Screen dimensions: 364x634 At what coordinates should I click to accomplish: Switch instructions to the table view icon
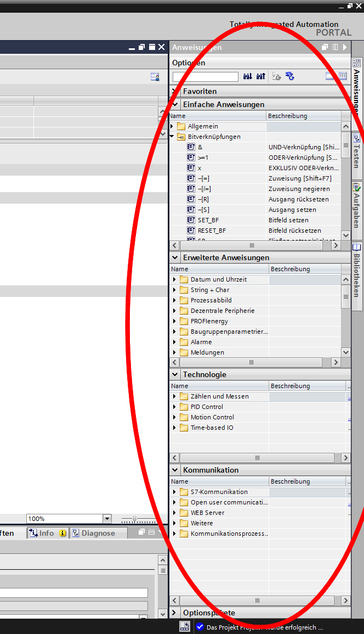pos(343,76)
